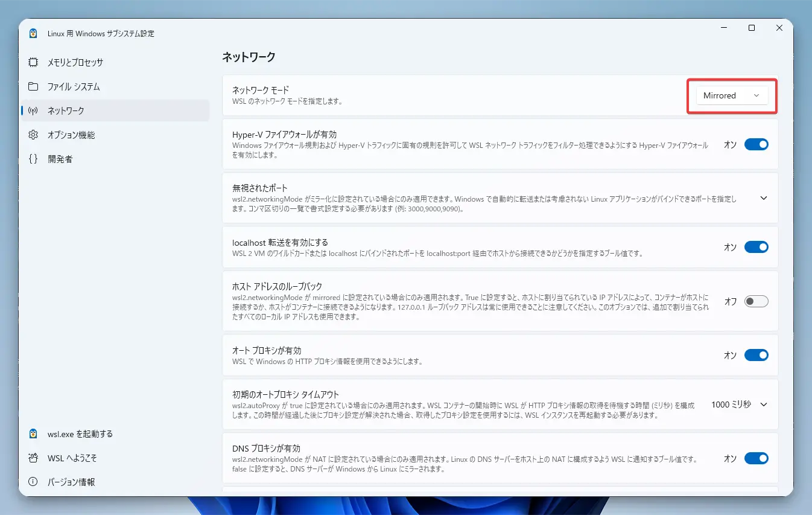Switch off the DNS プロキシが有効 toggle
Screen dimensions: 812x515
756,458
